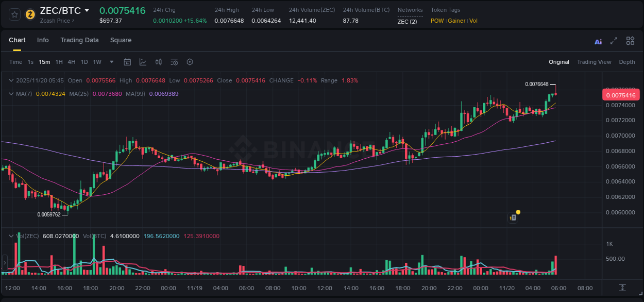Visit the Zcash Price page link
The height and width of the screenshot is (302, 644).
tap(56, 21)
